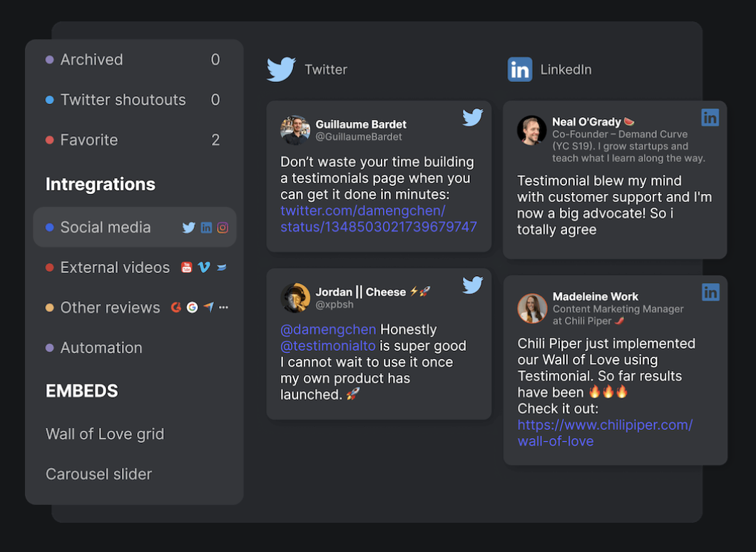The image size is (756, 552).
Task: Click the Twitter shoutouts count of 0
Action: point(215,99)
